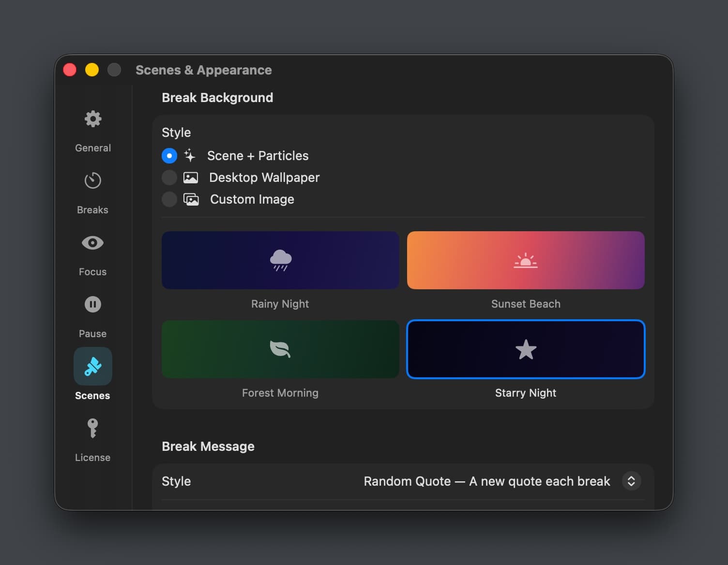The image size is (728, 565).
Task: Select the Rainy Night background
Action: pos(280,260)
